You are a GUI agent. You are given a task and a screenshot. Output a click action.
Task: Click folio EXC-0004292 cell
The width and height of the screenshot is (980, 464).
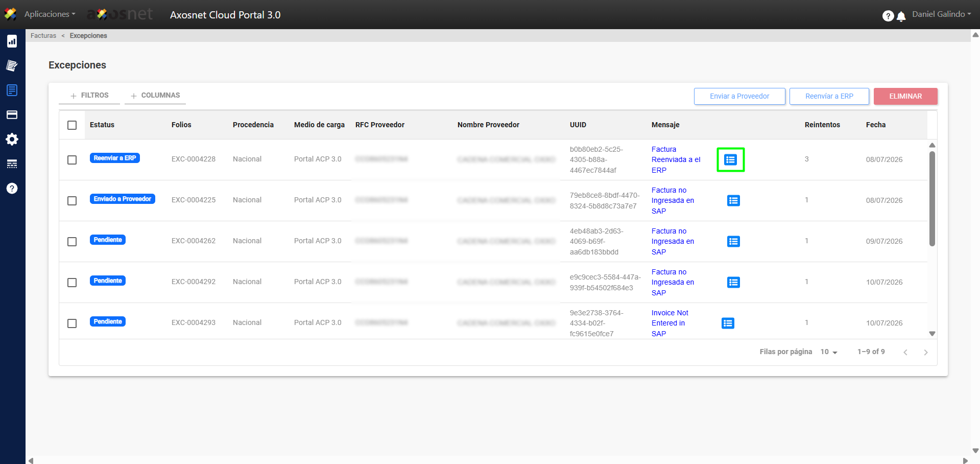(194, 282)
